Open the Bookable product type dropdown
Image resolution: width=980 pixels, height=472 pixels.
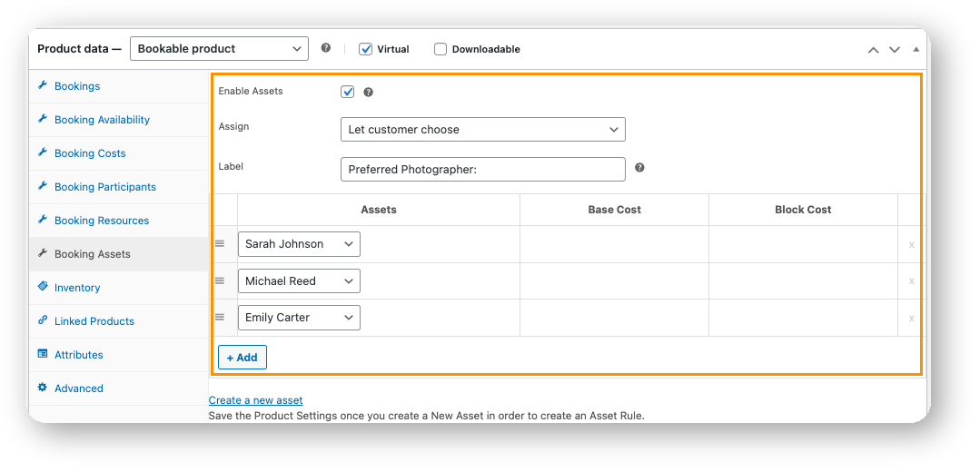pos(220,49)
